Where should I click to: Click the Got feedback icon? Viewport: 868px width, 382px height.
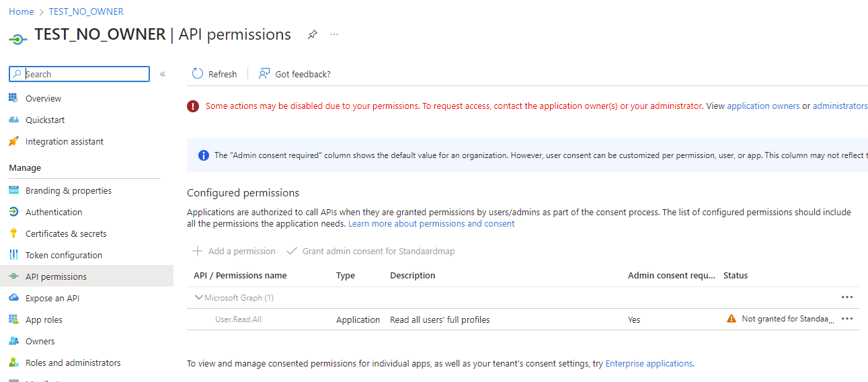264,74
